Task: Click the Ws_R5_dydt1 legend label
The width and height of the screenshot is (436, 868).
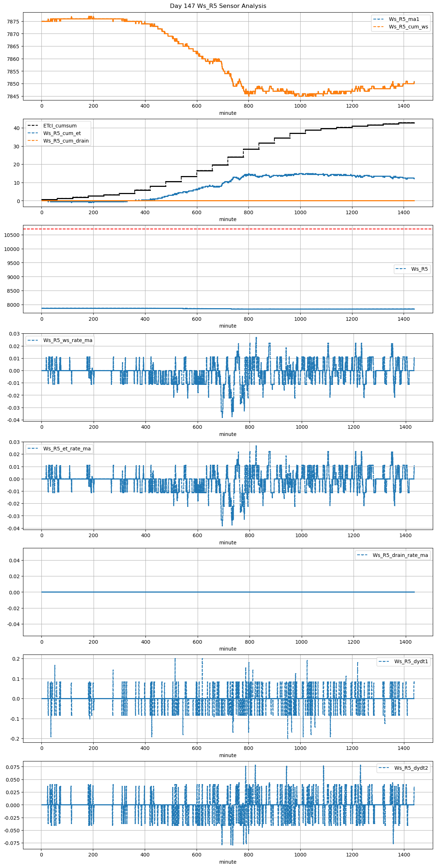Action: click(411, 661)
